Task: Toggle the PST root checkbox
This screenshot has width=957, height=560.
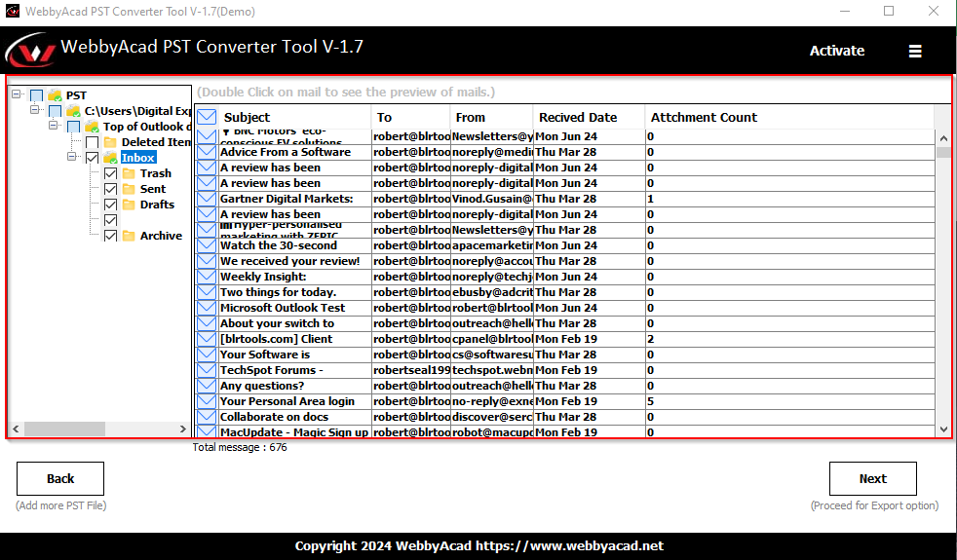Action: pyautogui.click(x=37, y=95)
